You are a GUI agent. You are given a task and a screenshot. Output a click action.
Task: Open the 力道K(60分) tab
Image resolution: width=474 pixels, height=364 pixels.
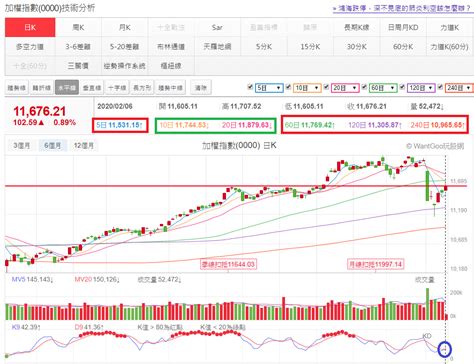pos(449,47)
